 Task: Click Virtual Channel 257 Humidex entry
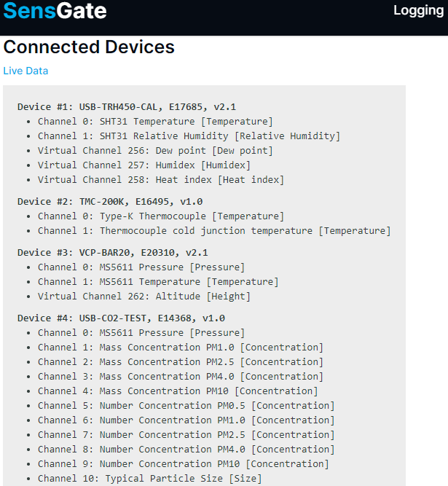click(144, 165)
